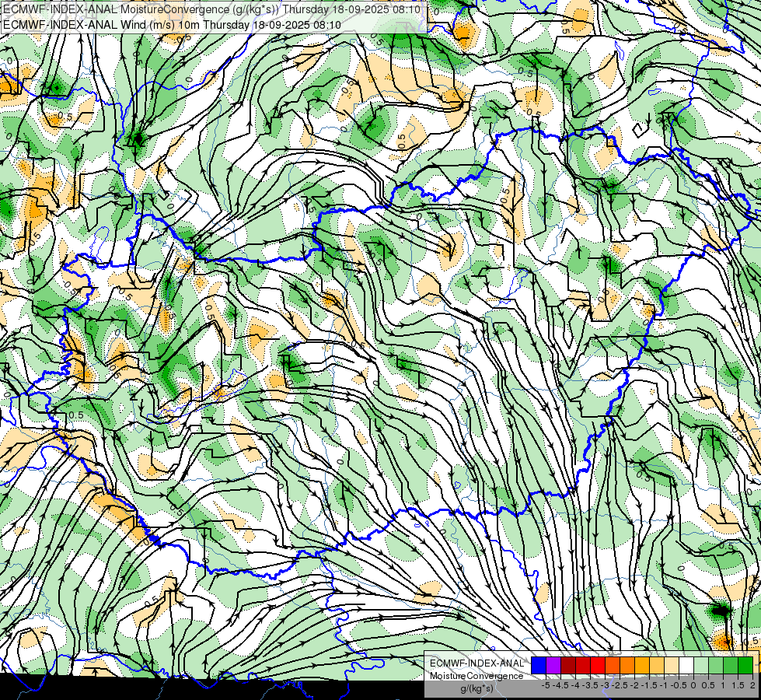Click the -5 tick label on legend

[546, 685]
